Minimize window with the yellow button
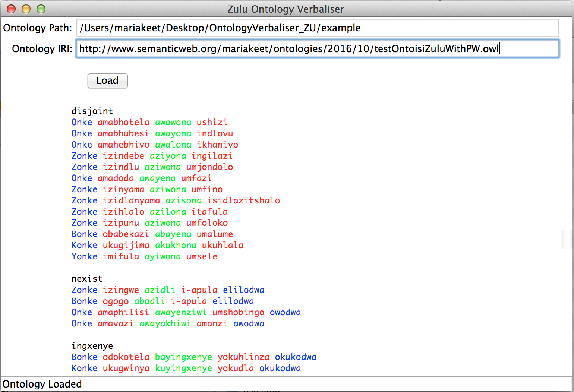Viewport: 574px width, 392px height. pos(26,9)
